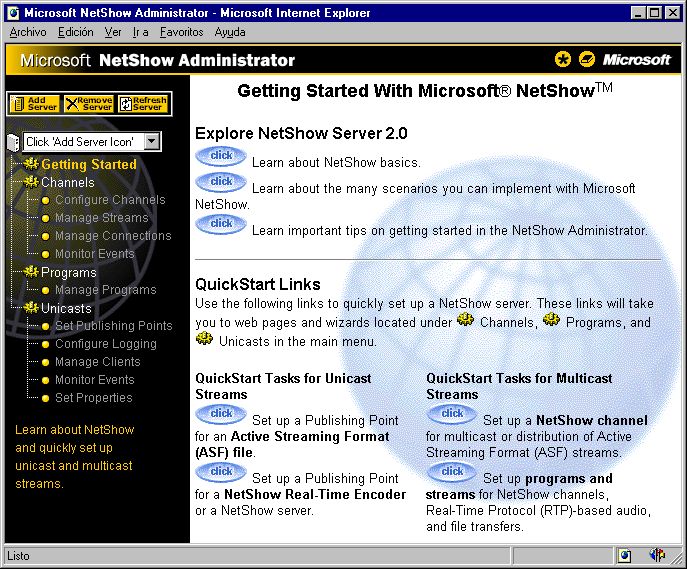Open Set Properties
687x569 pixels.
click(94, 398)
